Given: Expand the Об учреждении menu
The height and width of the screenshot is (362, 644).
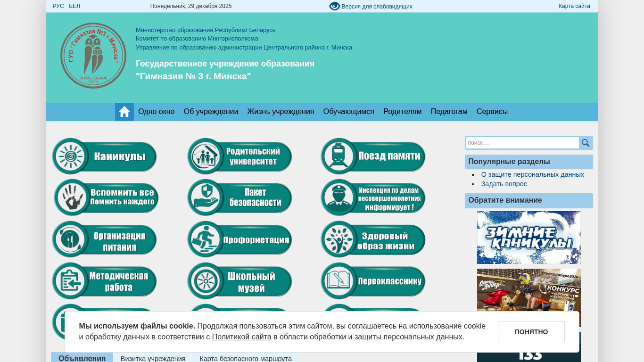Looking at the screenshot, I should (211, 112).
